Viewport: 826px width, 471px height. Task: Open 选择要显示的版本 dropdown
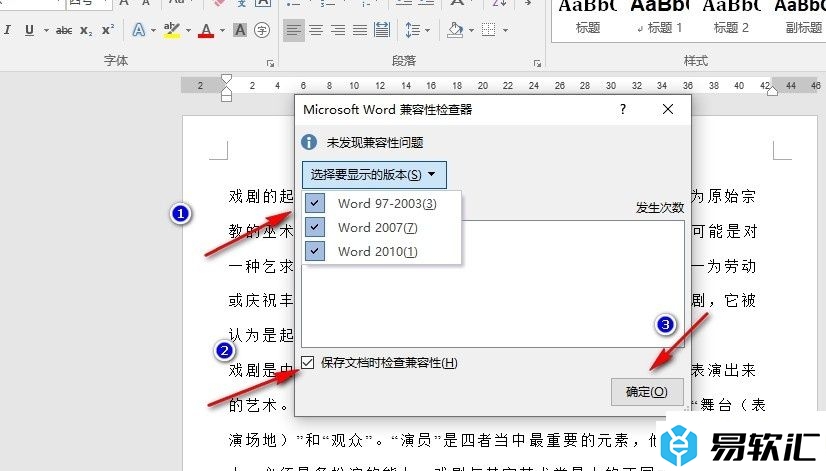[374, 175]
